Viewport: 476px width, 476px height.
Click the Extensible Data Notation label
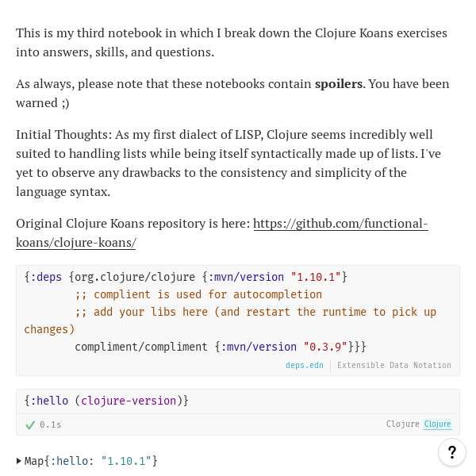(393, 366)
